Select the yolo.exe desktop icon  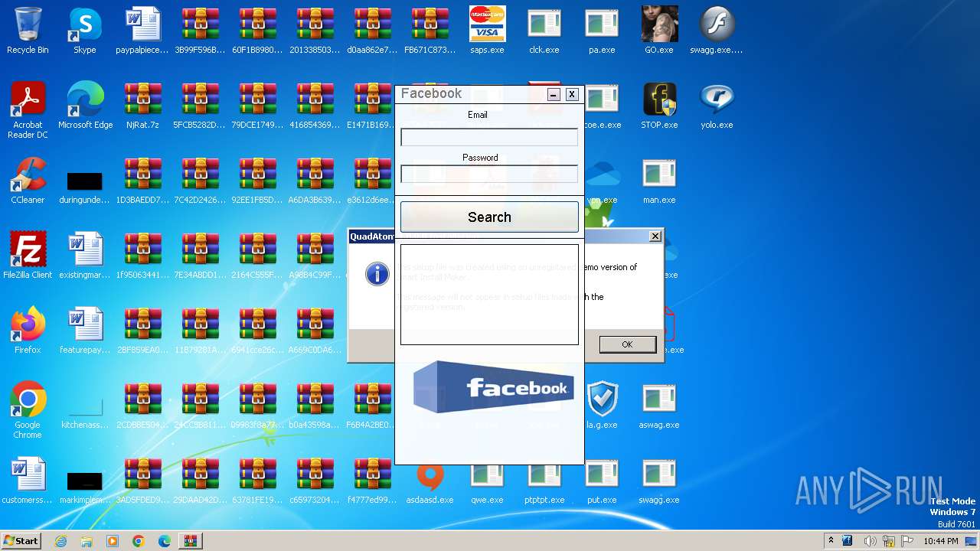[x=717, y=106]
